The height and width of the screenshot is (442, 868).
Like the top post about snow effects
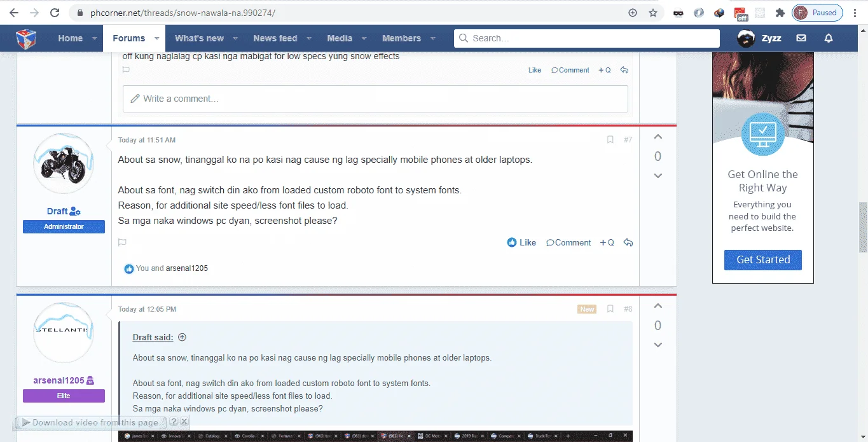tap(535, 70)
